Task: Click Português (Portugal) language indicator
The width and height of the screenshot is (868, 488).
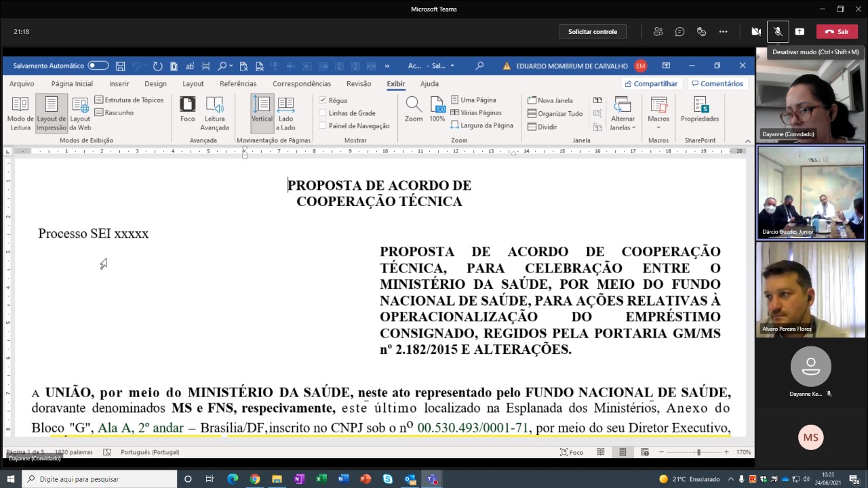Action: point(150,452)
